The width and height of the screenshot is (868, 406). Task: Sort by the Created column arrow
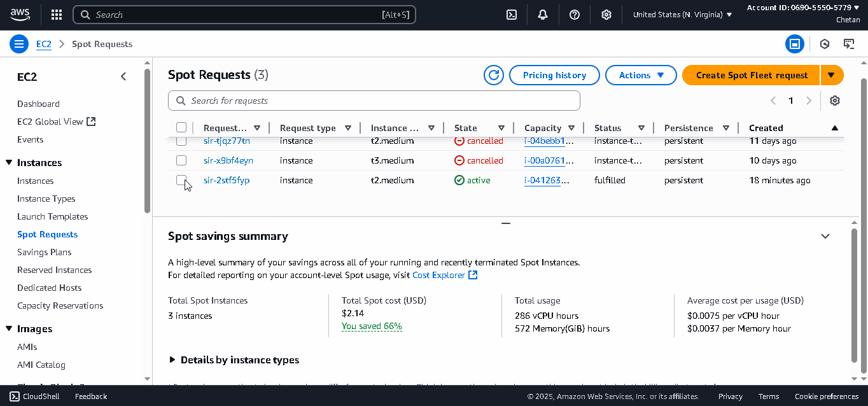point(835,128)
